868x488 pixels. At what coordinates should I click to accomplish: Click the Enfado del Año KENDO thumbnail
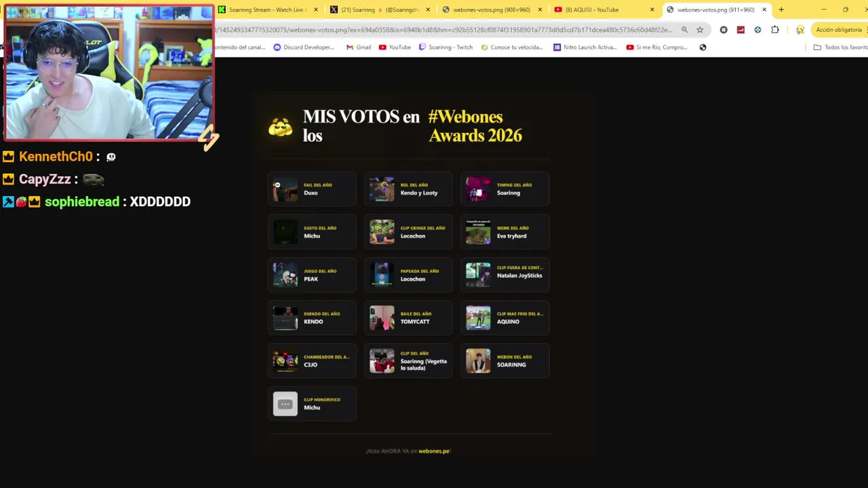pyautogui.click(x=285, y=318)
